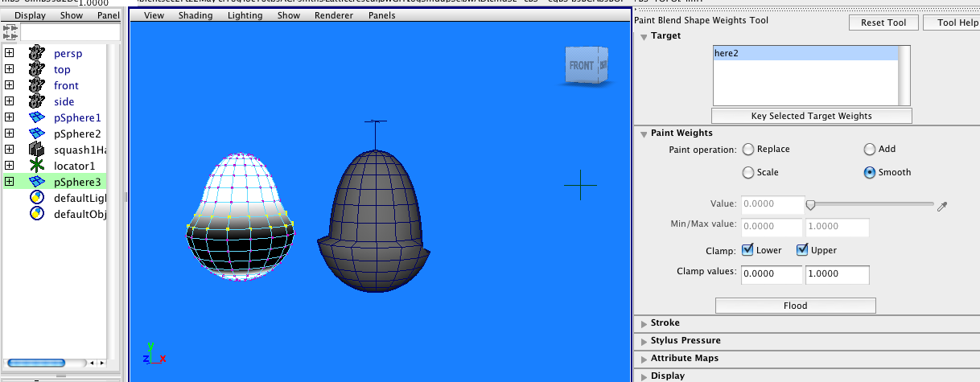The image size is (980, 382).
Task: Expand the locator1 node
Action: [10, 166]
